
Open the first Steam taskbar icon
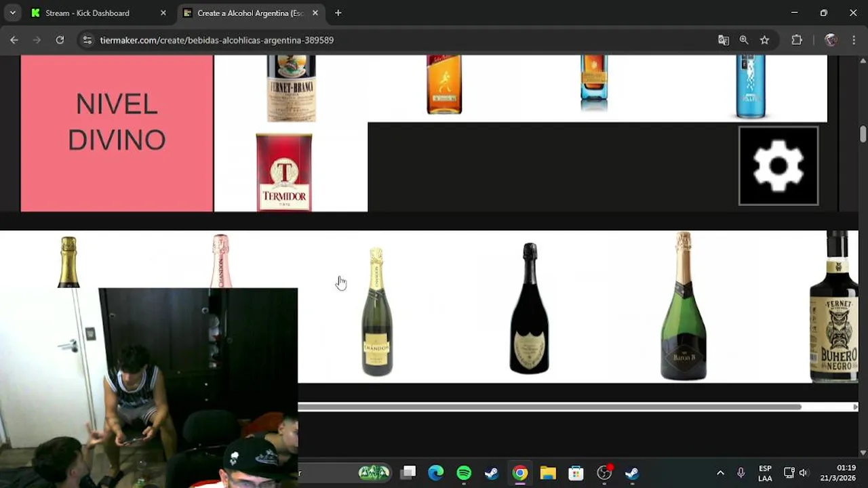[x=492, y=472]
